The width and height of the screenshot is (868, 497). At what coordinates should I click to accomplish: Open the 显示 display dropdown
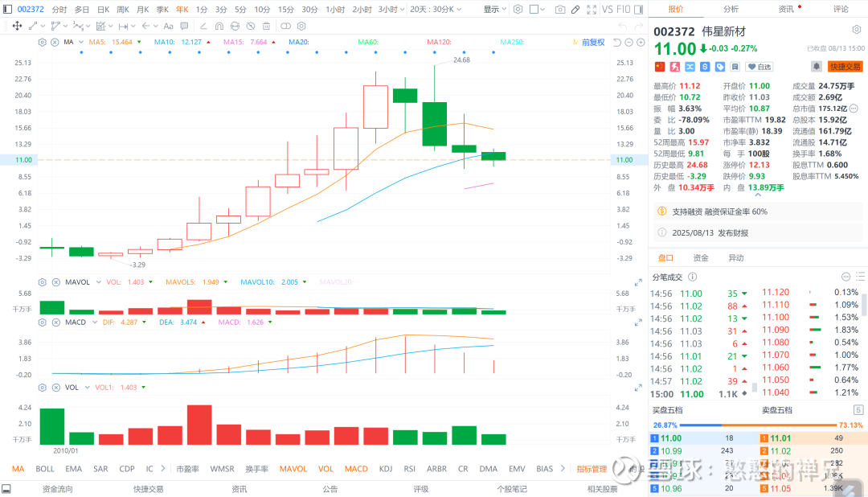click(495, 10)
